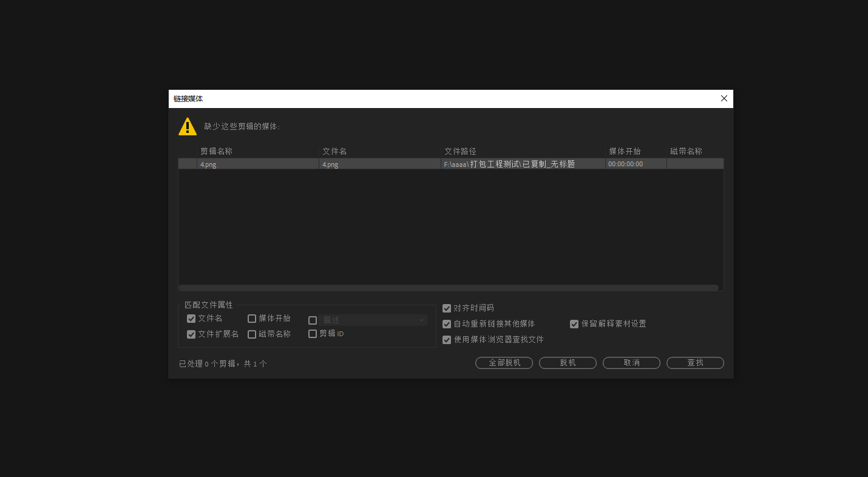Viewport: 868px width, 477px height.
Task: Uncheck 保留解释素材设置 option
Action: point(574,324)
